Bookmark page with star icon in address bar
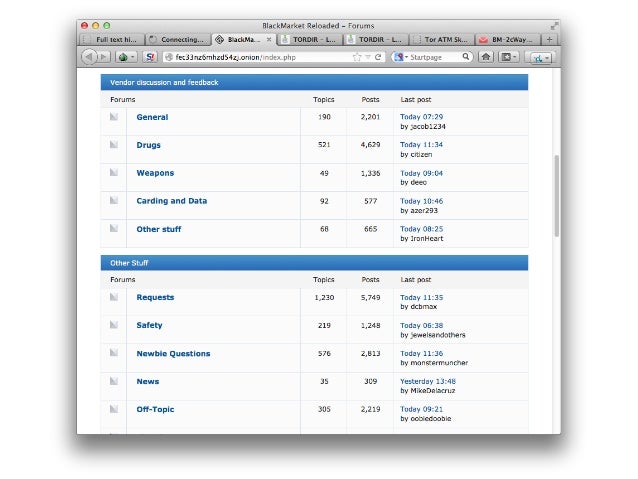Screen dimensions: 638x479 (357, 57)
